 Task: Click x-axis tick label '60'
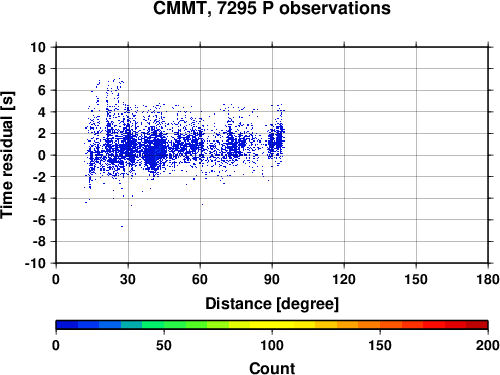pos(200,279)
